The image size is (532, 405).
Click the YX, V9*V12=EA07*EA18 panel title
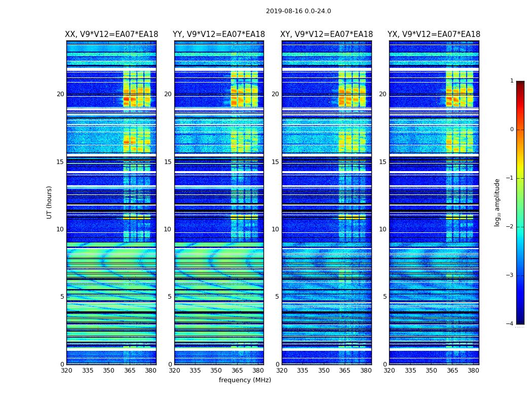(434, 34)
